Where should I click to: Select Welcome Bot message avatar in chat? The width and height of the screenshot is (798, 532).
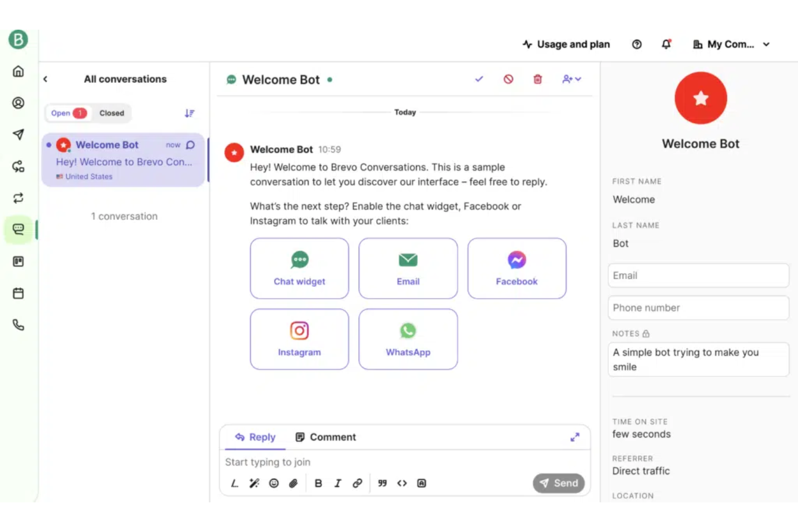point(234,153)
